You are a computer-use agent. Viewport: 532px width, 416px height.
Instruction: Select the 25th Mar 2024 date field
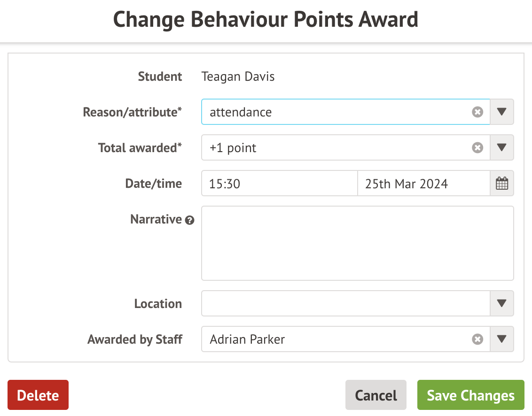(423, 184)
